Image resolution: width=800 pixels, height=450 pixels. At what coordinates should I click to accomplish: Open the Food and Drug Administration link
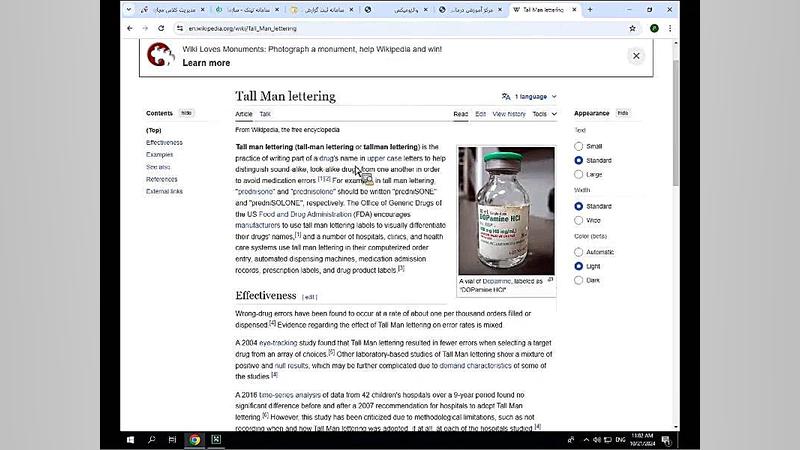305,214
